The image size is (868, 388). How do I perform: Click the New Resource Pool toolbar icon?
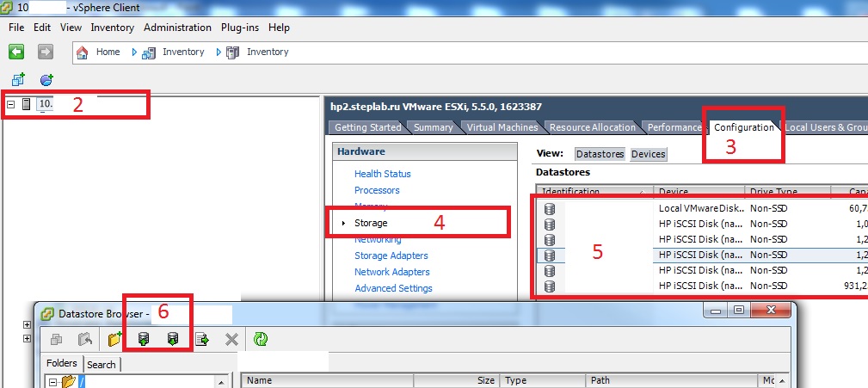46,79
